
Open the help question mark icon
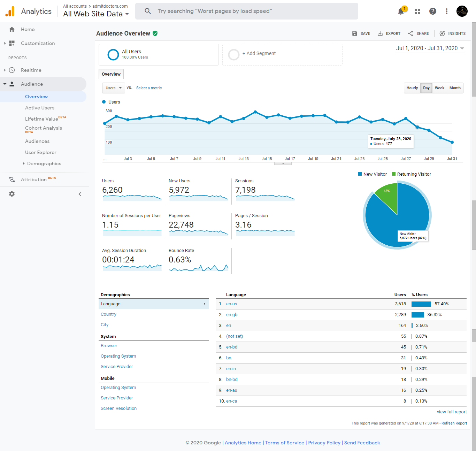click(432, 11)
